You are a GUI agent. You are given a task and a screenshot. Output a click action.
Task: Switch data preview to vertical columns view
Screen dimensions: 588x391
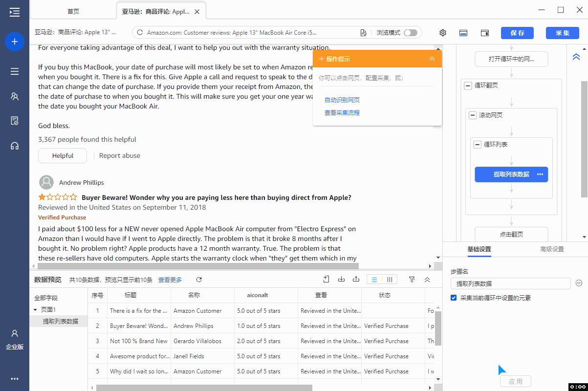tap(390, 280)
